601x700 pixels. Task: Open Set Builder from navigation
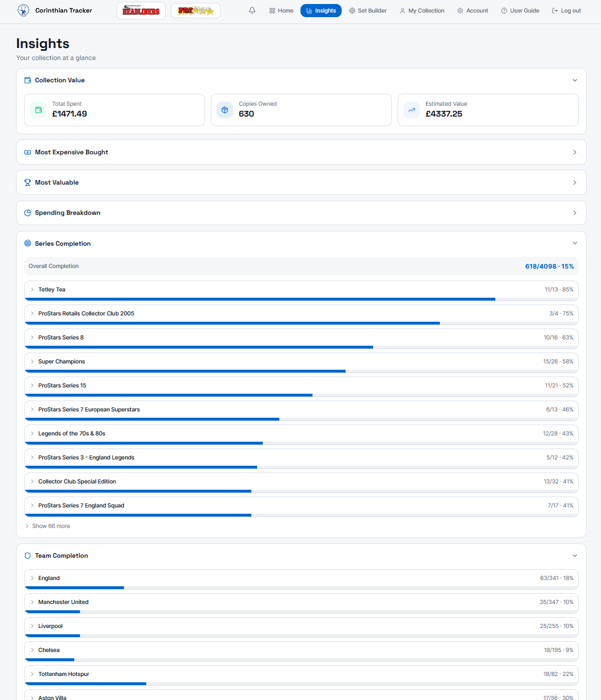coord(368,10)
